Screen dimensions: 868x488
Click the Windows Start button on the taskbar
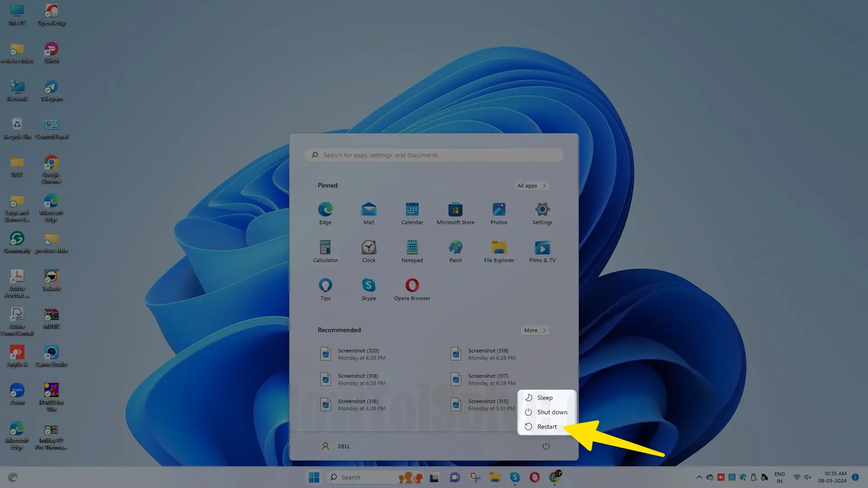[314, 477]
